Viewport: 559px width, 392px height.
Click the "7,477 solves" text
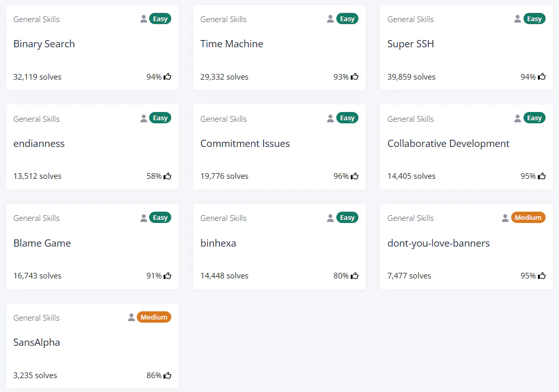(x=409, y=276)
